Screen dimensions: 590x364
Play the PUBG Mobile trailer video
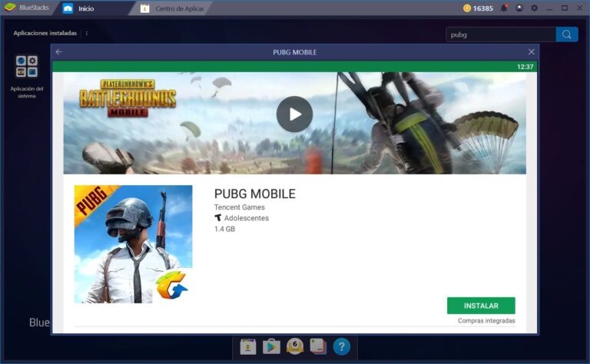pos(294,114)
